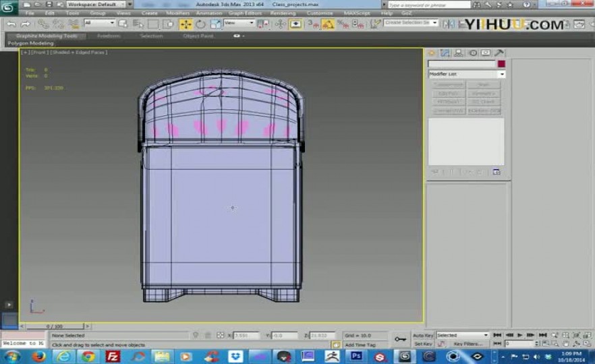Click the viewport label [Front]
The image size is (595, 364).
[39, 53]
